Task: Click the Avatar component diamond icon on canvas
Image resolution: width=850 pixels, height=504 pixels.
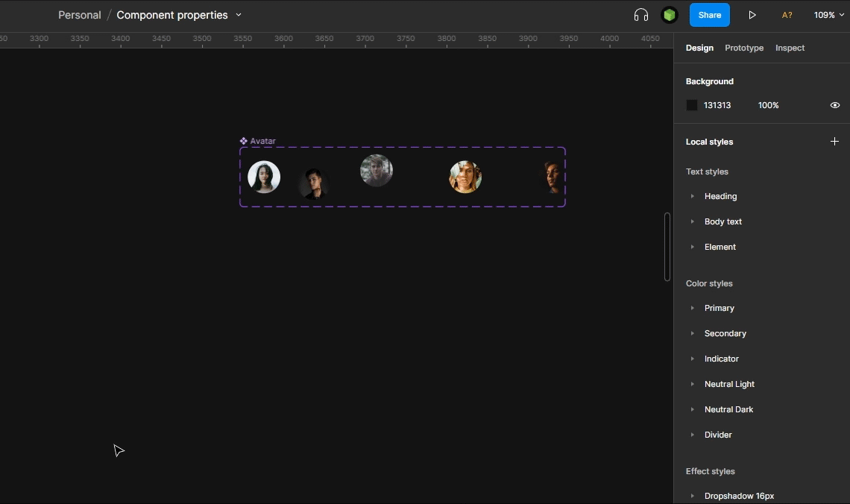Action: 242,140
